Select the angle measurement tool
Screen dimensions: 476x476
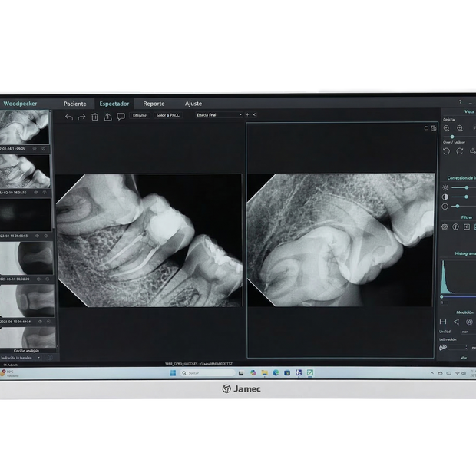click(x=456, y=322)
